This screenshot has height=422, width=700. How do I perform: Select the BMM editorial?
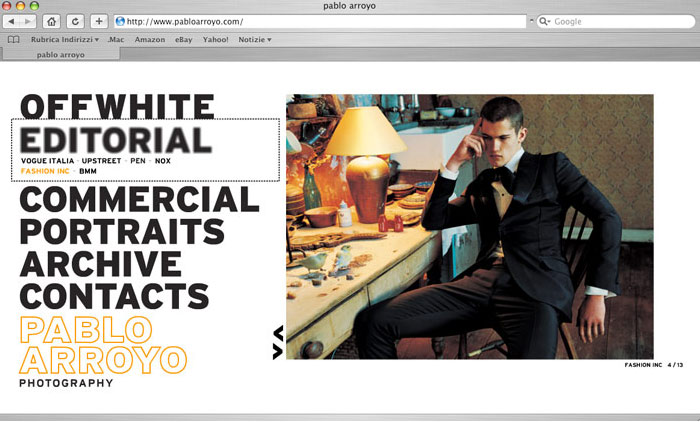click(x=88, y=171)
